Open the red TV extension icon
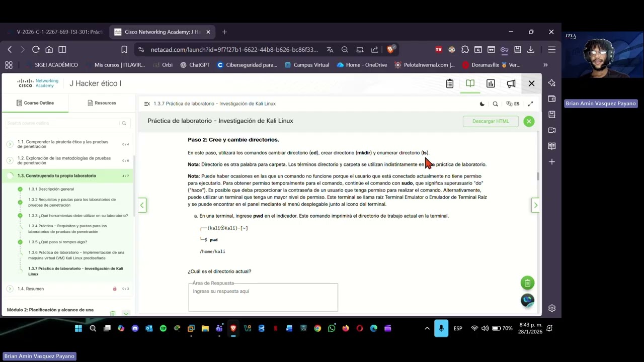This screenshot has width=644, height=362. (x=439, y=50)
